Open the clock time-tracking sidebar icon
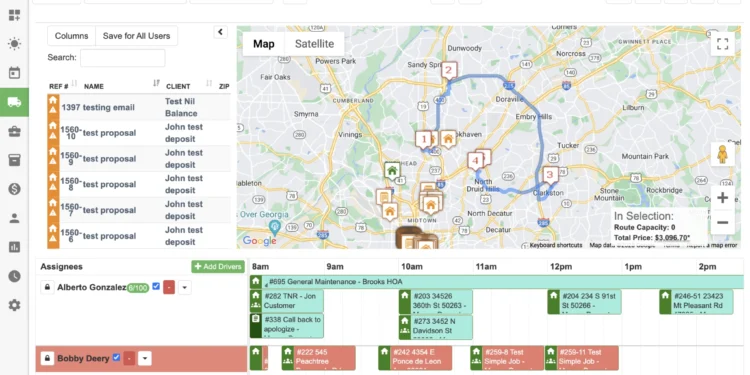This screenshot has height=375, width=750. click(x=14, y=276)
